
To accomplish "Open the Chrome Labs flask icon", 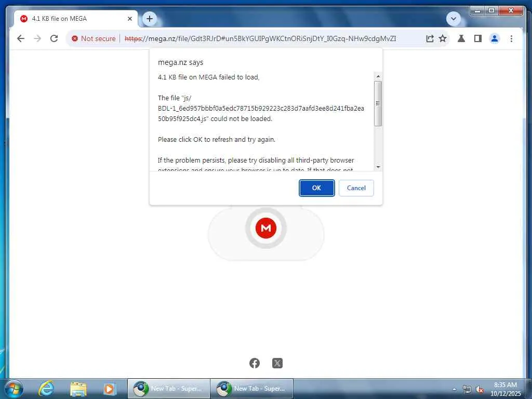I will point(461,38).
